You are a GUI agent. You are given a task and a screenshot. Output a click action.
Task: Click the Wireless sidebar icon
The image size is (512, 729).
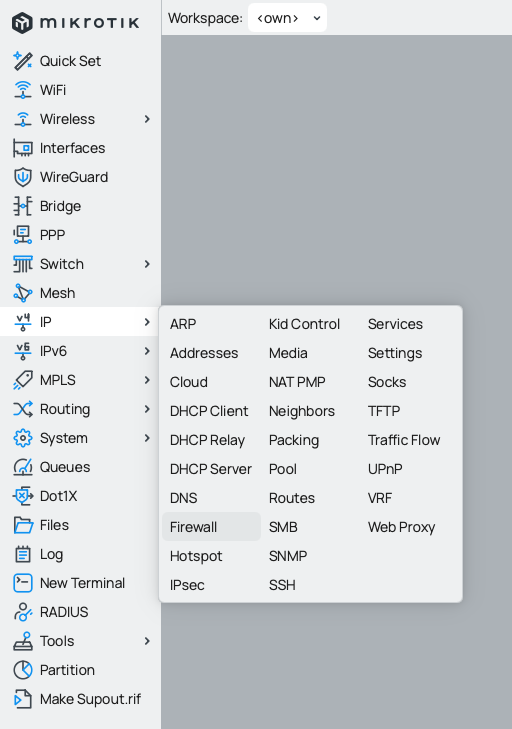click(23, 119)
